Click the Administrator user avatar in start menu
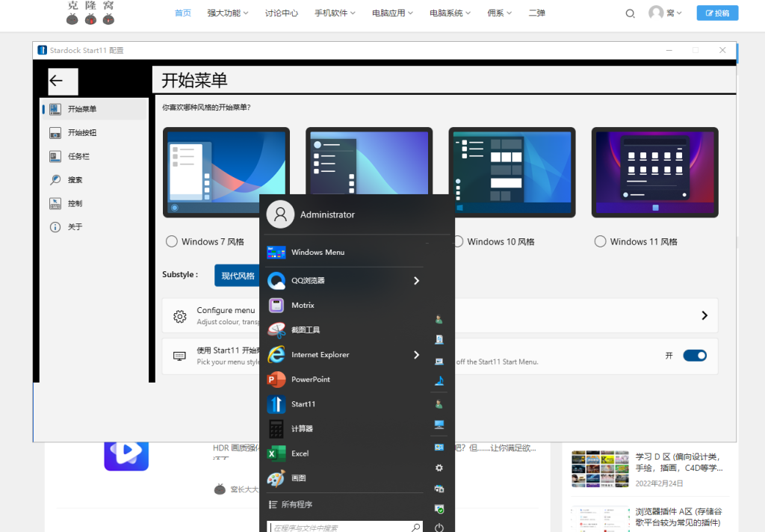Image resolution: width=765 pixels, height=532 pixels. (280, 214)
